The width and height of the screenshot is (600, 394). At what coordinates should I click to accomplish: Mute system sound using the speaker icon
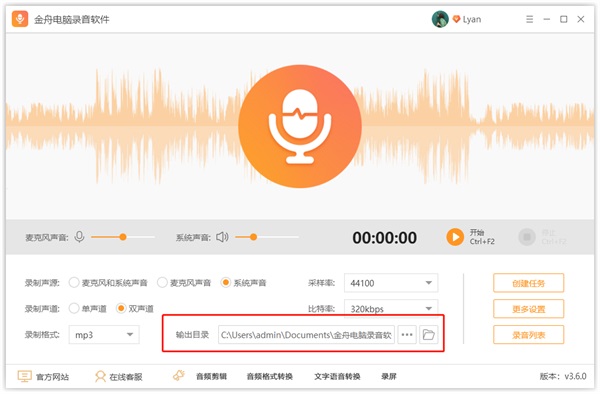[222, 237]
